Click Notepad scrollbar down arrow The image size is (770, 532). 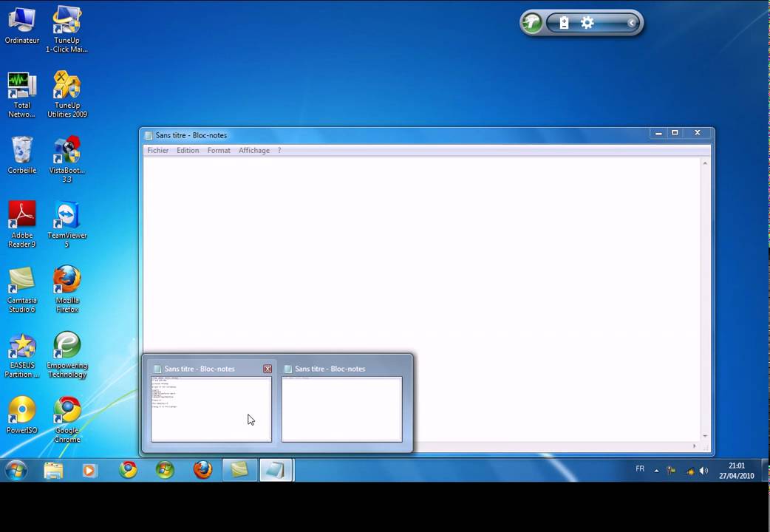click(x=705, y=436)
